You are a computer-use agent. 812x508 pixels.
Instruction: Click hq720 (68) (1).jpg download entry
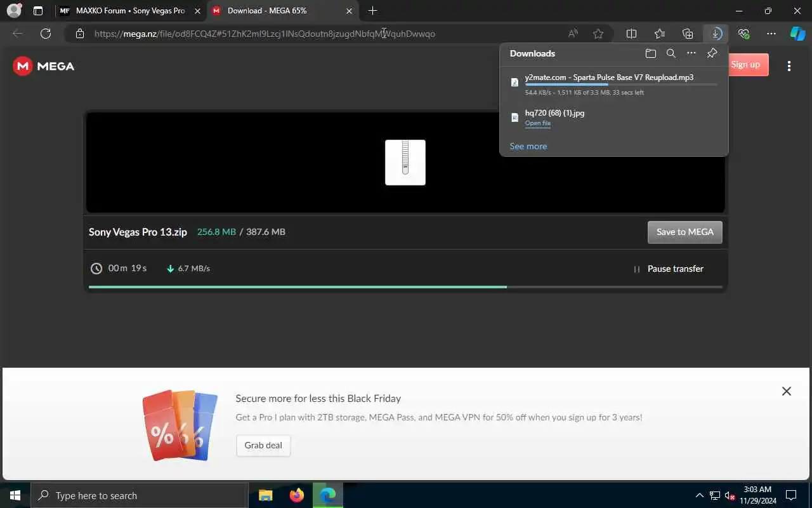(x=614, y=117)
